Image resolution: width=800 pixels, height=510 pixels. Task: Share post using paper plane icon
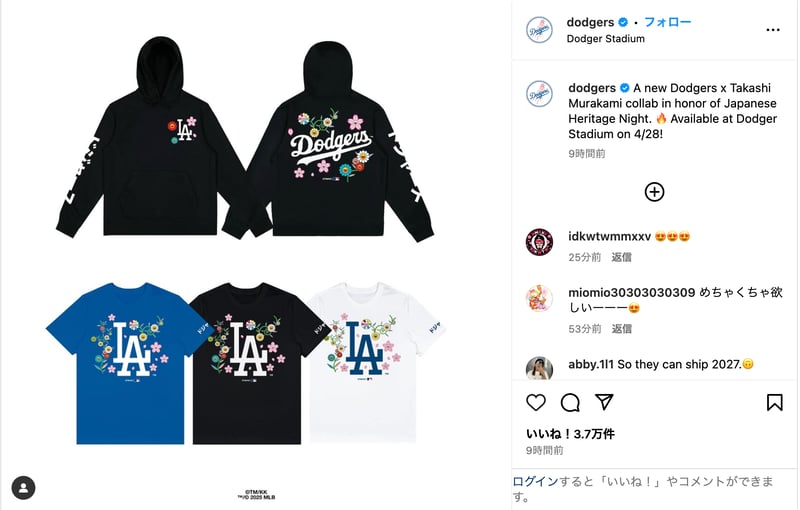point(604,402)
